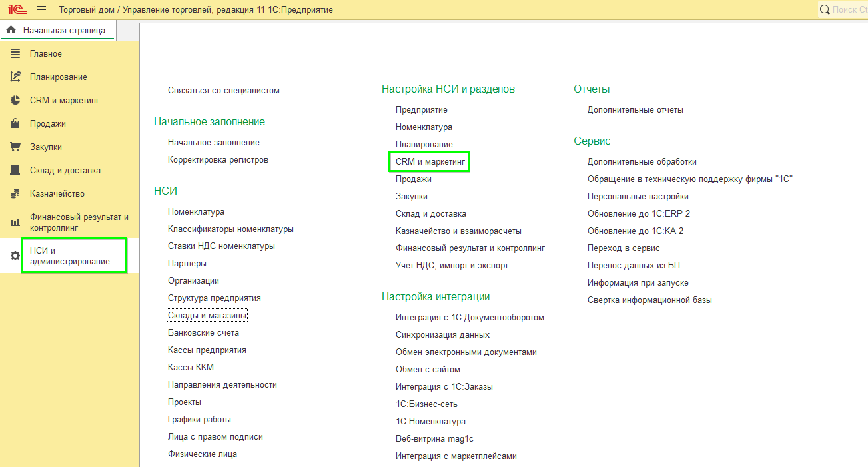868x467 pixels.
Task: Open the Проекты list
Action: pyautogui.click(x=185, y=402)
